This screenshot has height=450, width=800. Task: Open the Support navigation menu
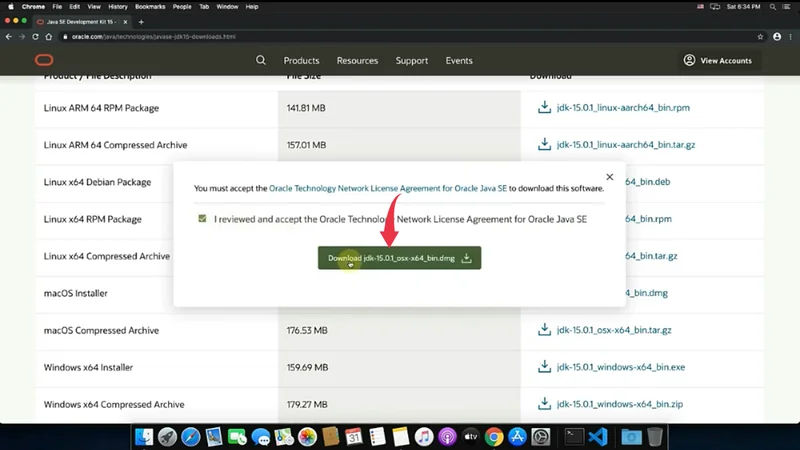(x=411, y=60)
